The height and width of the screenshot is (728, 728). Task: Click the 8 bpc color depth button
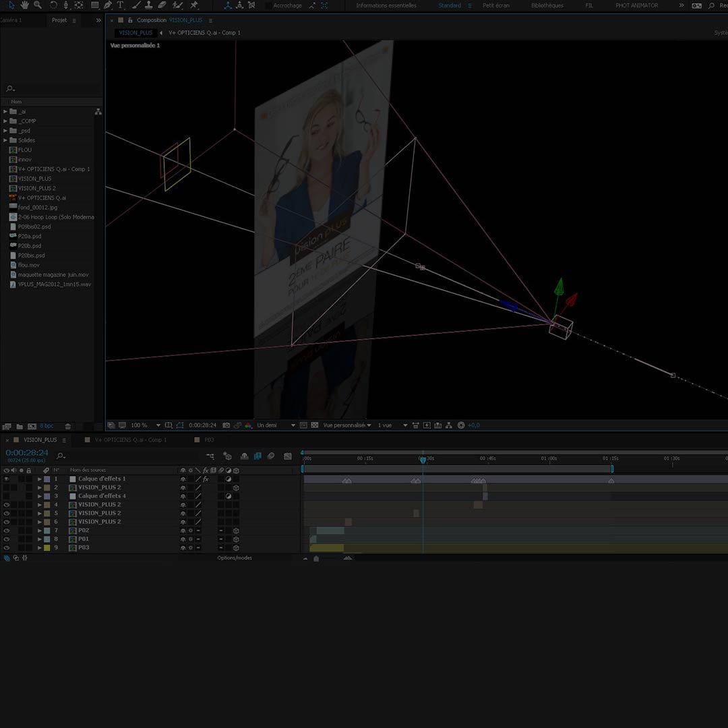coord(47,426)
